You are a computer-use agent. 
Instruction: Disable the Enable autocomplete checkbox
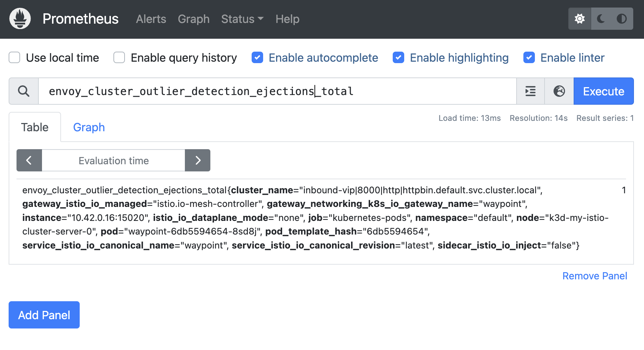pyautogui.click(x=257, y=57)
